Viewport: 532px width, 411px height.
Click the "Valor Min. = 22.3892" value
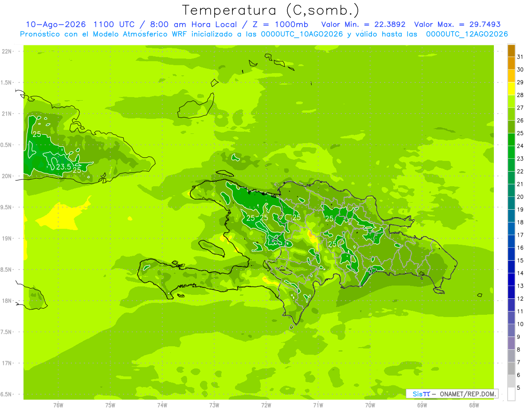point(363,24)
